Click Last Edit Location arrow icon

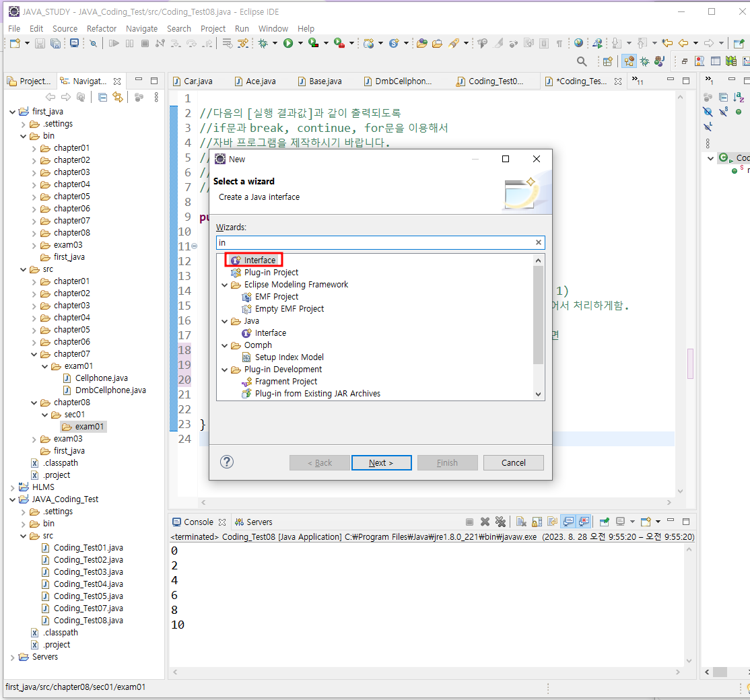click(667, 44)
